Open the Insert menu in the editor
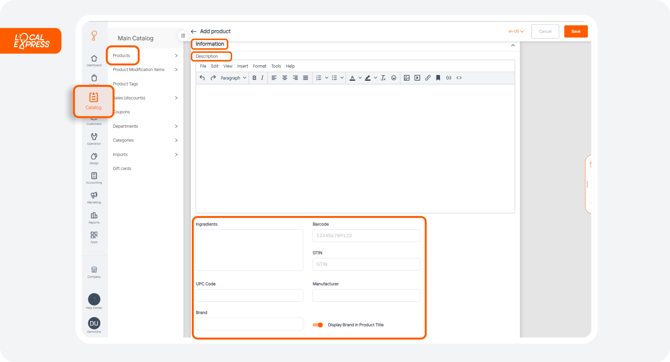The image size is (670, 362). point(242,66)
